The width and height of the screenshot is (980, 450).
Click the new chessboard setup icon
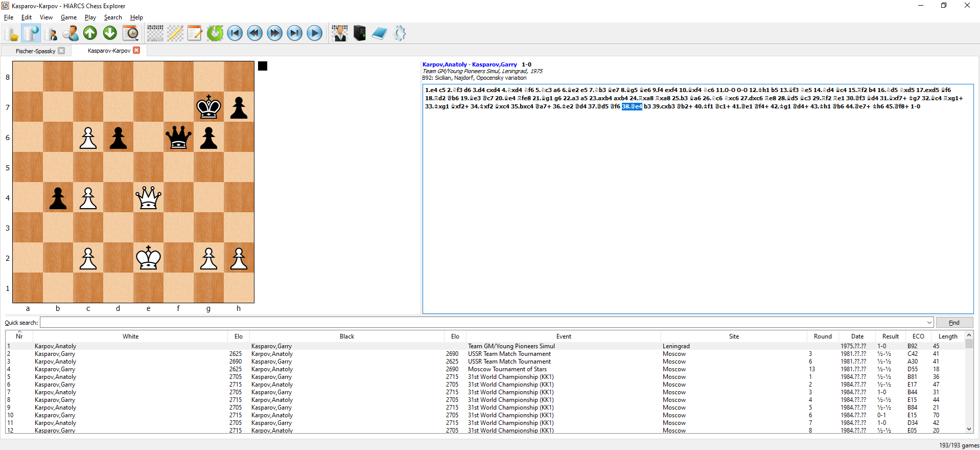[155, 34]
